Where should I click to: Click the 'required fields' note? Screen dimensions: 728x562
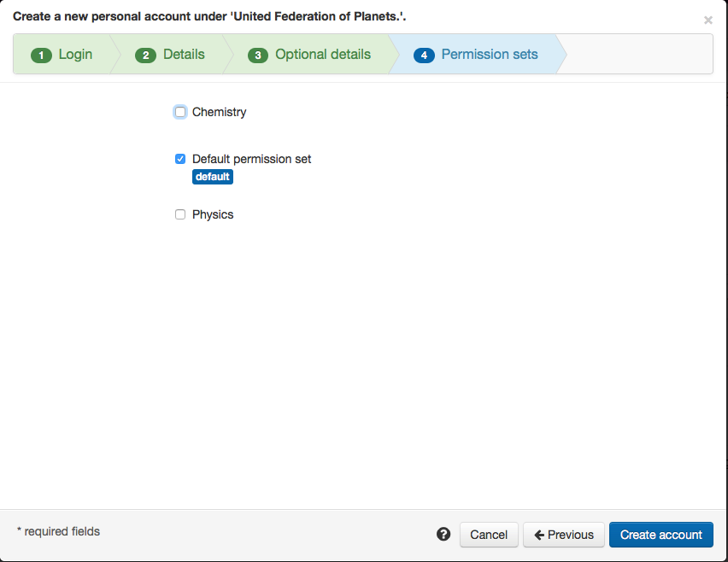click(58, 531)
